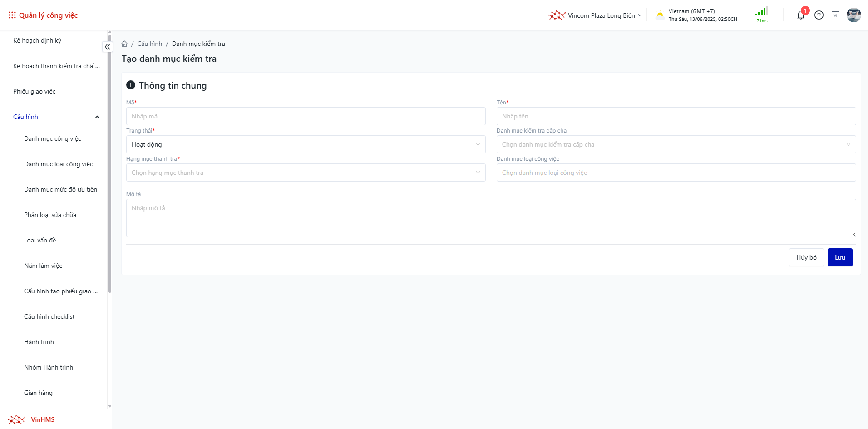Click Cấu hình breadcrumb link
The height and width of the screenshot is (429, 868).
(149, 44)
